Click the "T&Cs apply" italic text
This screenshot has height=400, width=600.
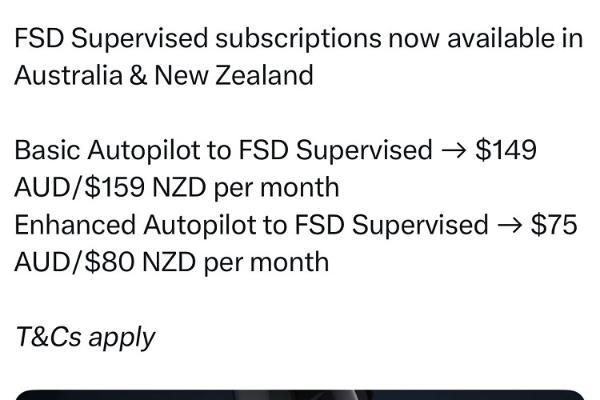pos(85,336)
